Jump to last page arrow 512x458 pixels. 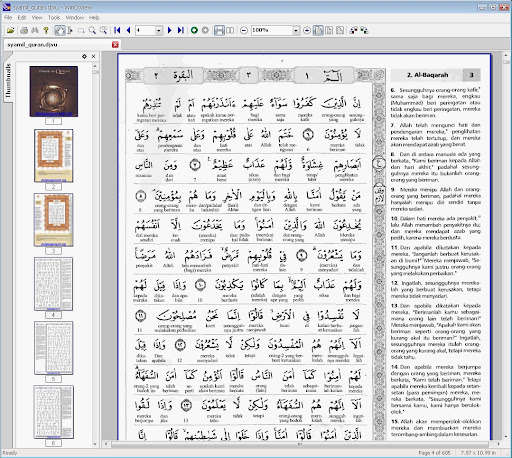(181, 30)
